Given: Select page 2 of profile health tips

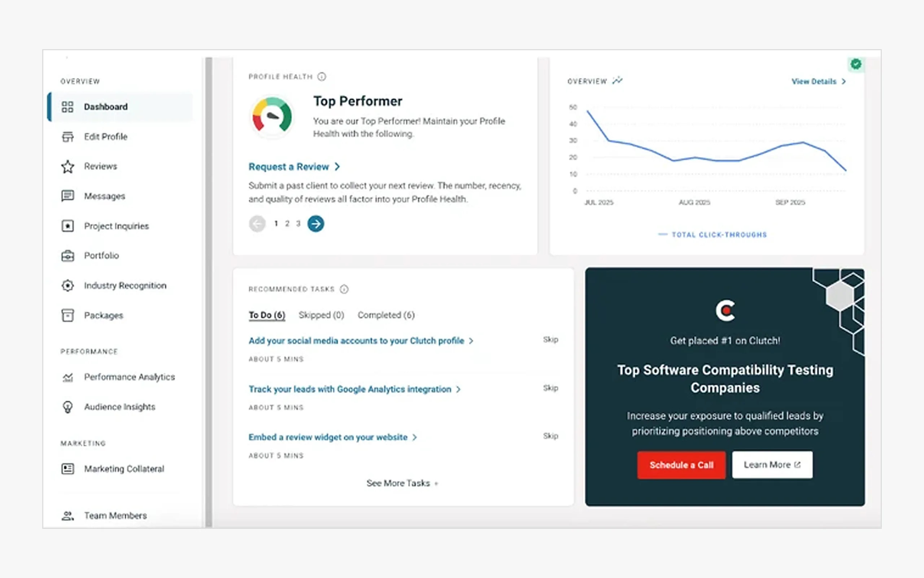Looking at the screenshot, I should tap(287, 224).
